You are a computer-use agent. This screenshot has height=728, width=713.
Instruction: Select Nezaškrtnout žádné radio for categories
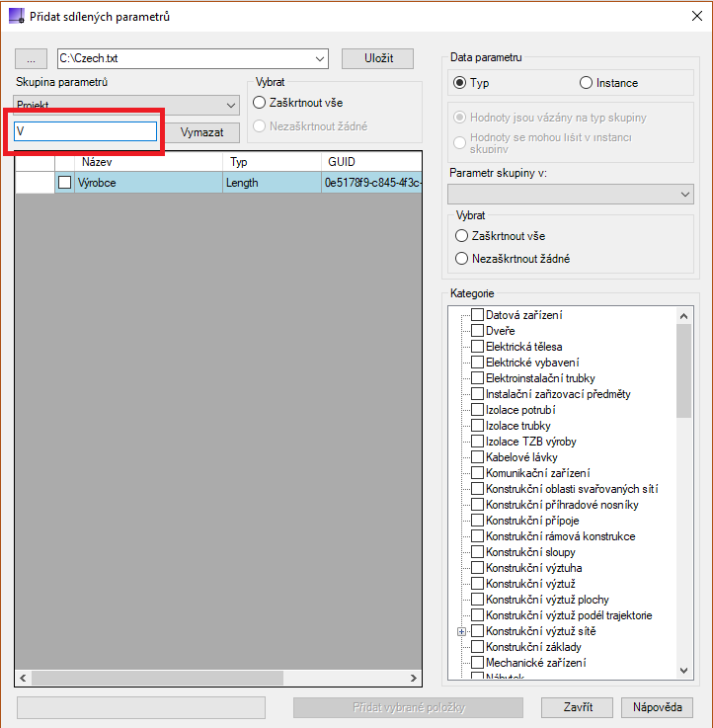(x=461, y=259)
